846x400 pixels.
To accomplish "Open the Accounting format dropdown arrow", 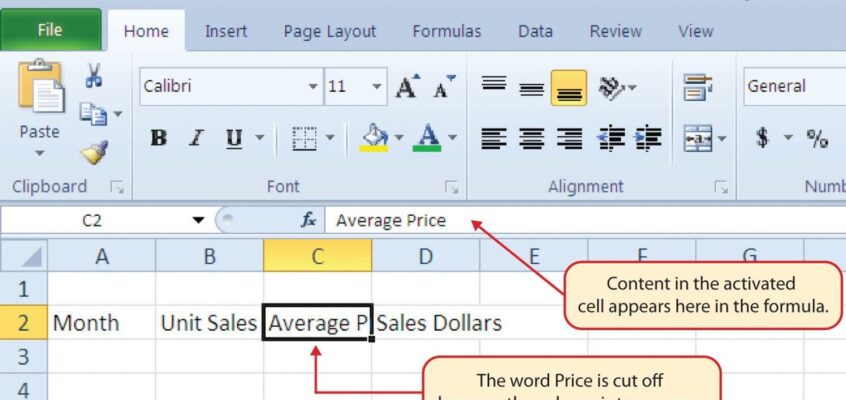I will (x=788, y=138).
